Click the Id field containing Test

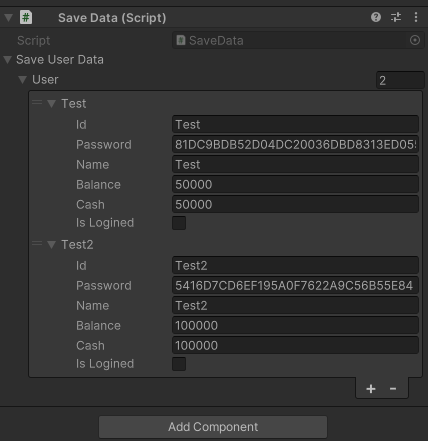tap(295, 124)
